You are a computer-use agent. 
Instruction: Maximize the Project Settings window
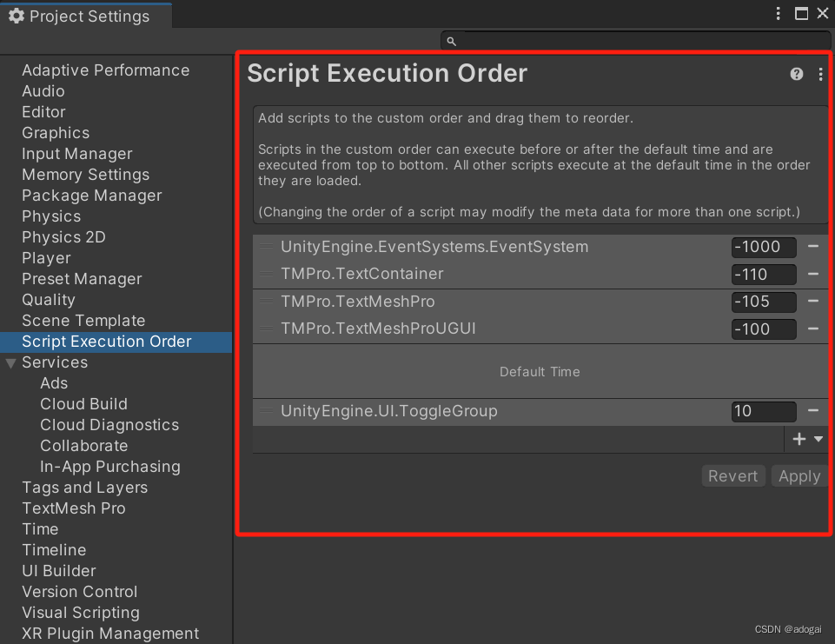801,13
